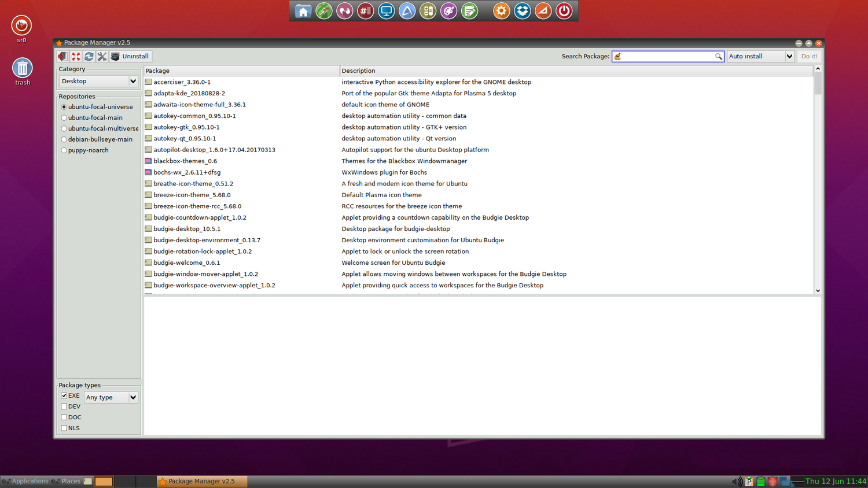Select the accerciser_3.36.0-1 package row
Screen dimensions: 868x488
(x=479, y=82)
